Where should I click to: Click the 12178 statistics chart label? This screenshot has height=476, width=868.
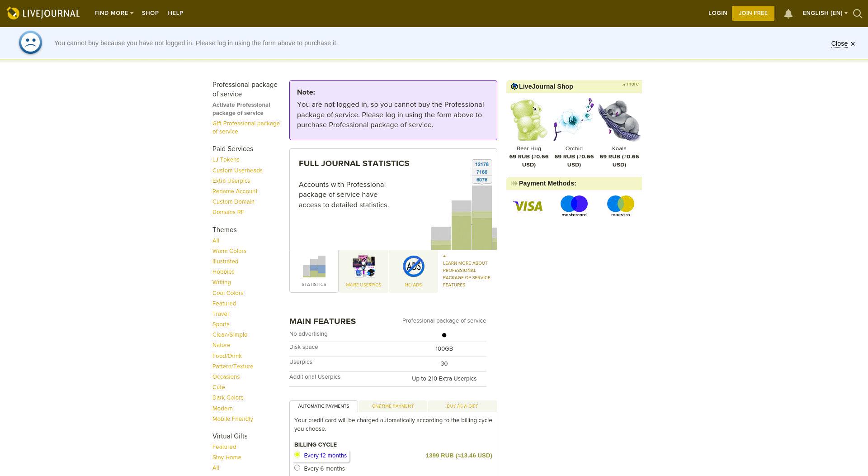coord(481,165)
